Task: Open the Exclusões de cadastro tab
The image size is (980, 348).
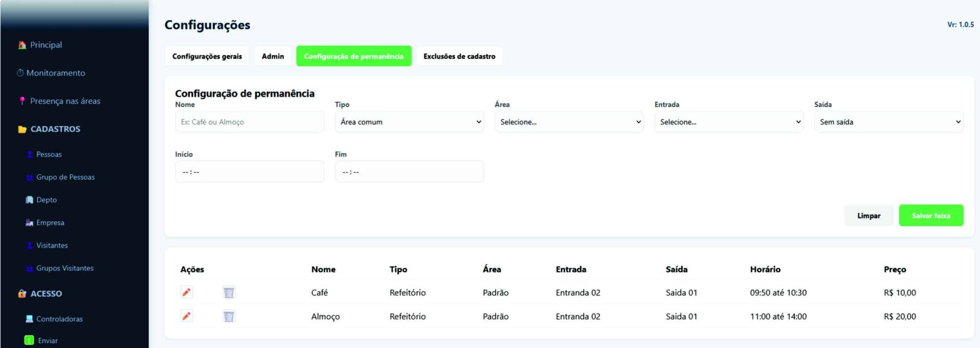Action: click(459, 56)
